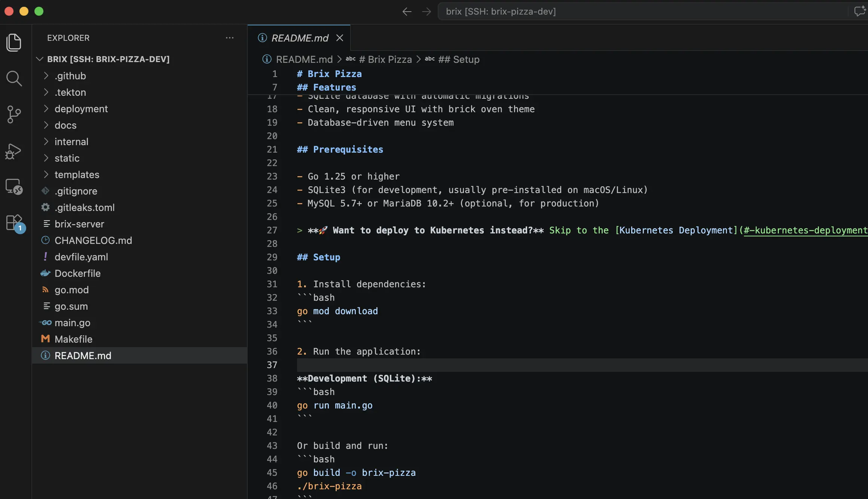Screen dimensions: 868x499
Task: Open CHANGELOG.md file
Action: 93,241
